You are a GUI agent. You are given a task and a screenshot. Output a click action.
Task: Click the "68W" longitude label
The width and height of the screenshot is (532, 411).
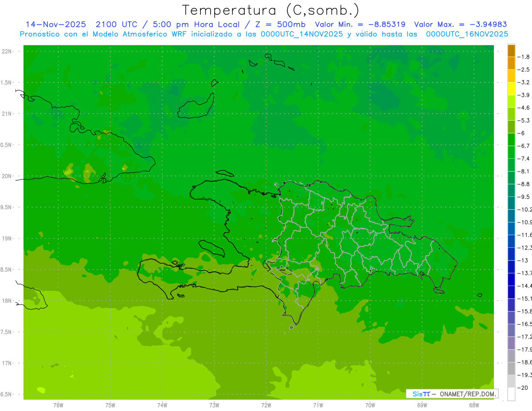tap(473, 405)
